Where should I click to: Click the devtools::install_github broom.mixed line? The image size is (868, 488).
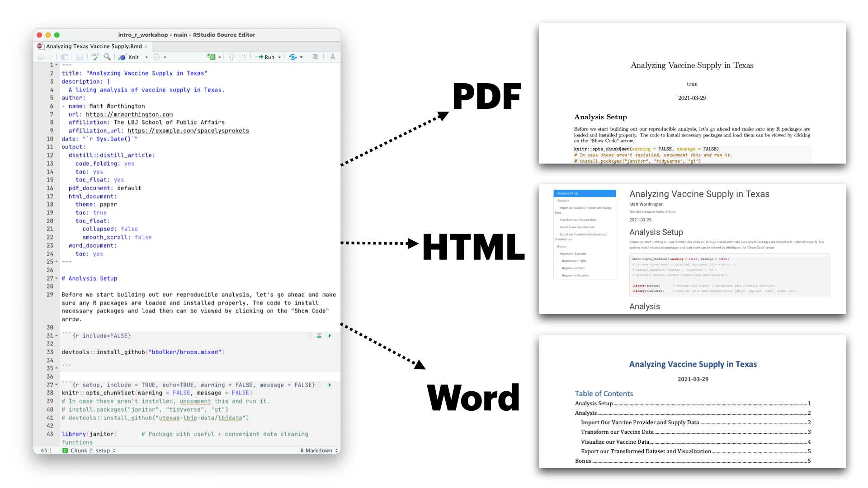143,352
